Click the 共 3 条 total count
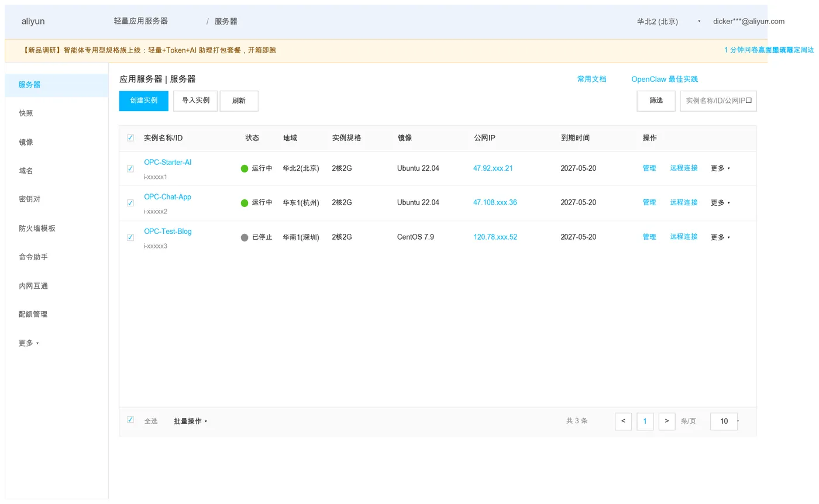 [577, 421]
